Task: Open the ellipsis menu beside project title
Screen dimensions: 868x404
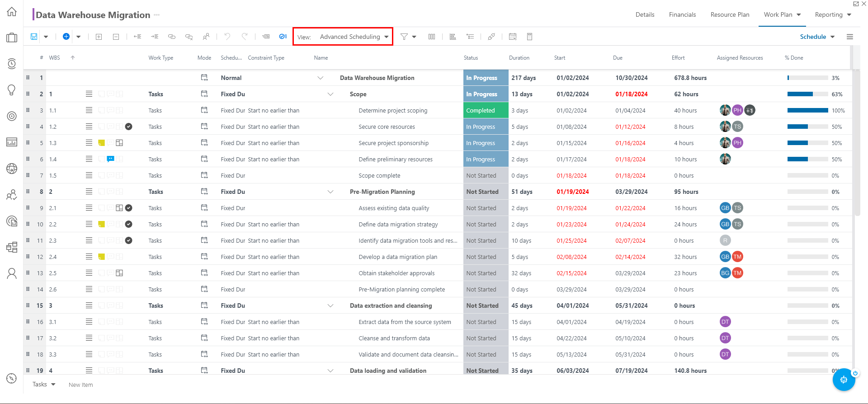Action: pyautogui.click(x=157, y=15)
